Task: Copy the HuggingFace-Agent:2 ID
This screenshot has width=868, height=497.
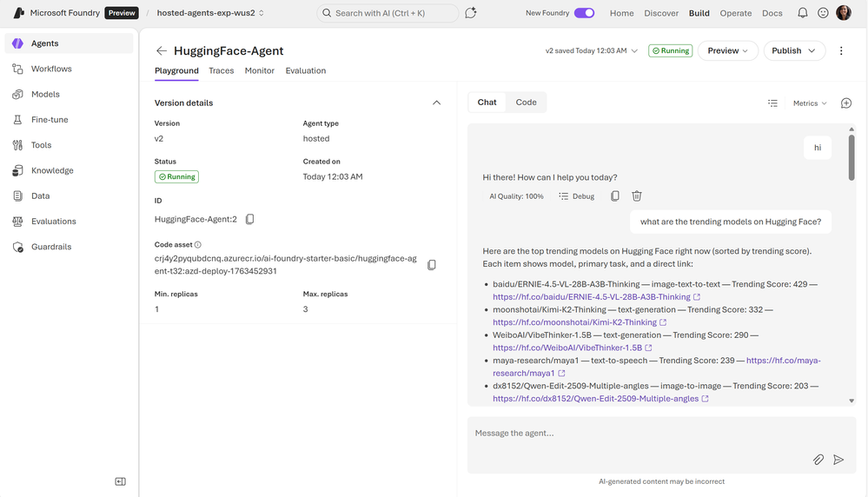Action: 250,220
